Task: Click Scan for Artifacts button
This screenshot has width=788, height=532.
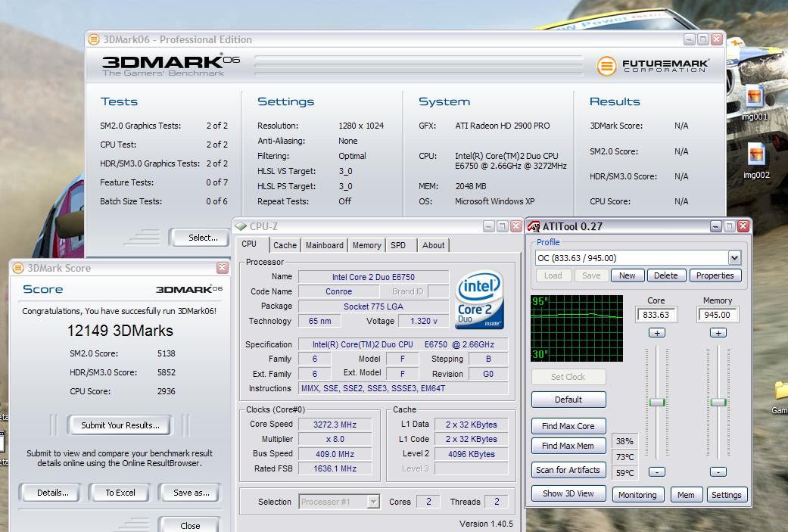Action: tap(568, 470)
